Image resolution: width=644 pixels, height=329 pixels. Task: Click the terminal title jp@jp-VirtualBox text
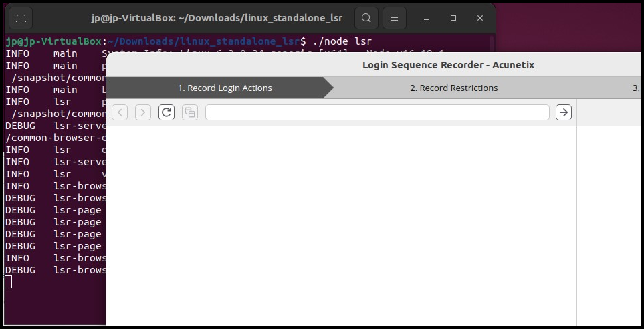(x=217, y=18)
